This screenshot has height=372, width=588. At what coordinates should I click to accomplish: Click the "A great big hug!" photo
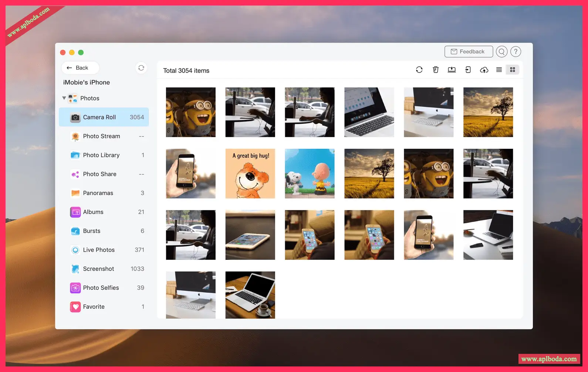pyautogui.click(x=250, y=174)
